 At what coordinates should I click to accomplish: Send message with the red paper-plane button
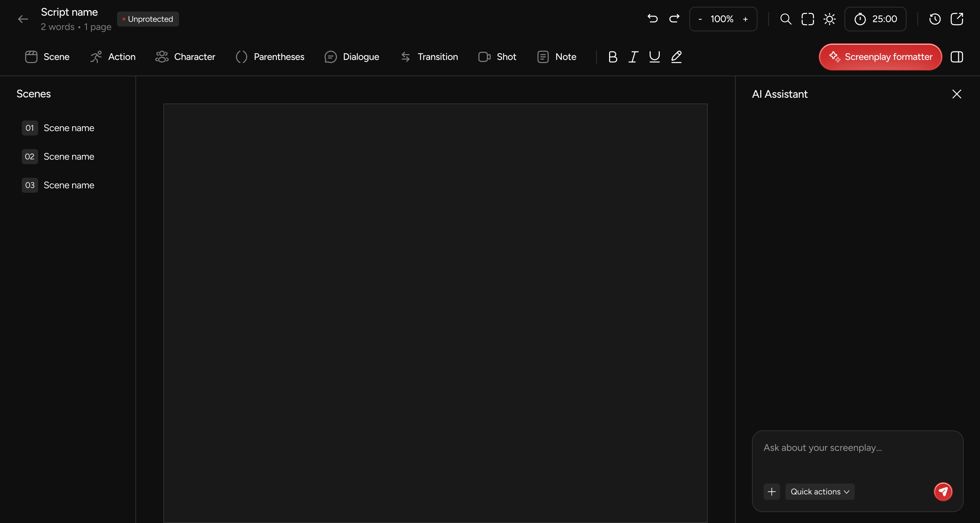click(943, 492)
